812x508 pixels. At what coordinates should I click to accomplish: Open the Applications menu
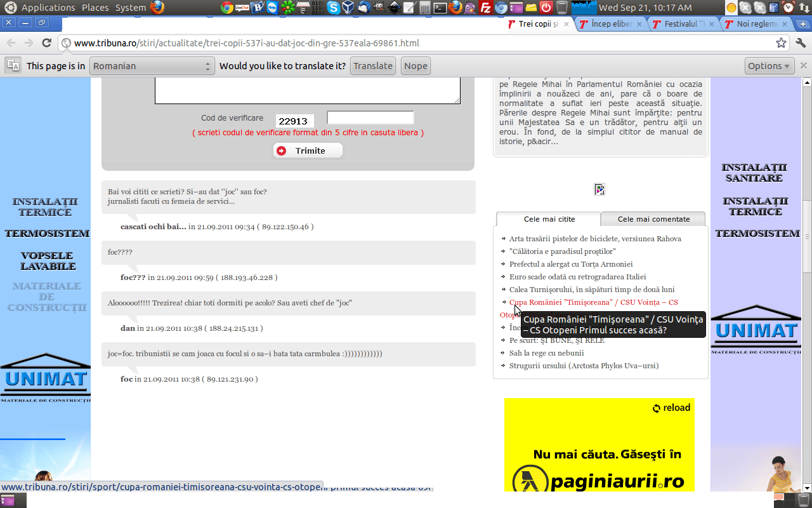coord(48,8)
